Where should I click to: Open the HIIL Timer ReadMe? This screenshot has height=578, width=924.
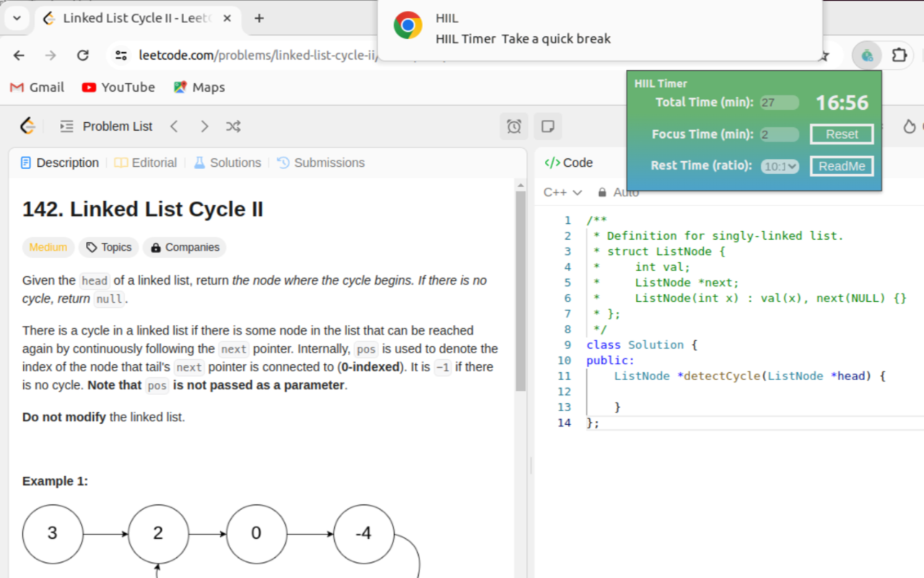point(841,165)
